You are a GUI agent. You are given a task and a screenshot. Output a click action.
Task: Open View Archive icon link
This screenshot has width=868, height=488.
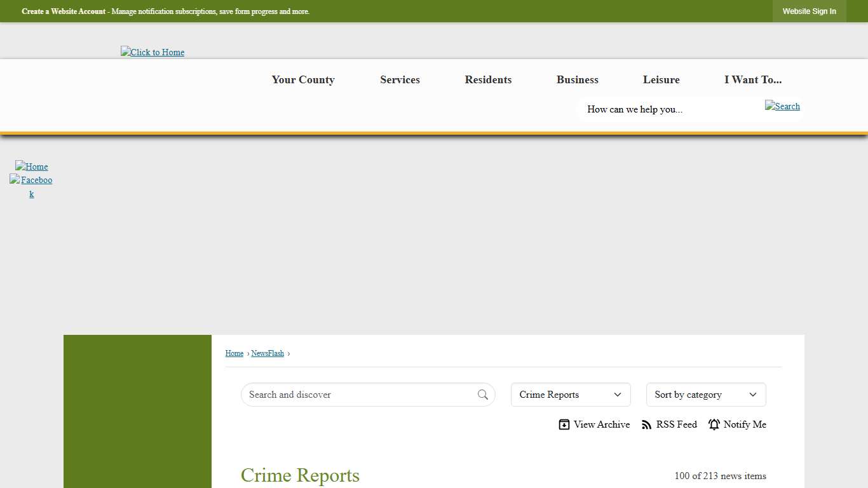pos(564,424)
